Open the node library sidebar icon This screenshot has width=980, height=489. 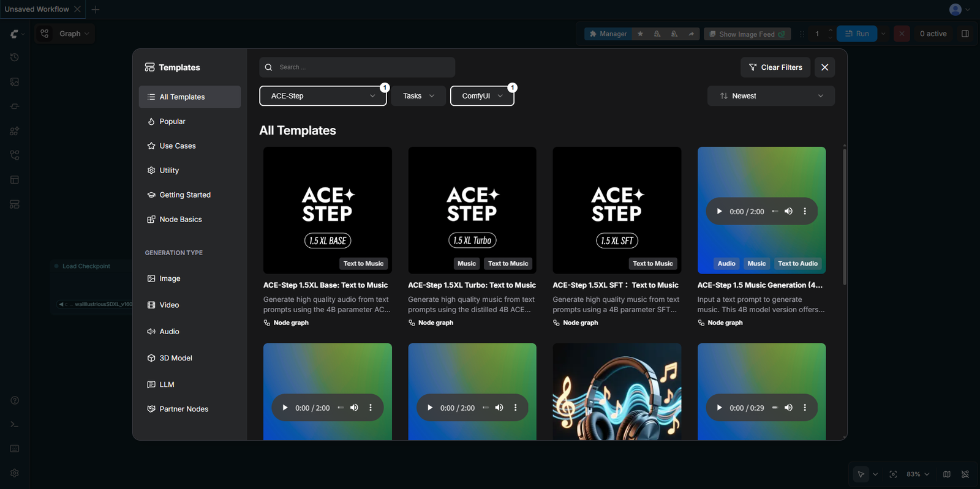(15, 106)
